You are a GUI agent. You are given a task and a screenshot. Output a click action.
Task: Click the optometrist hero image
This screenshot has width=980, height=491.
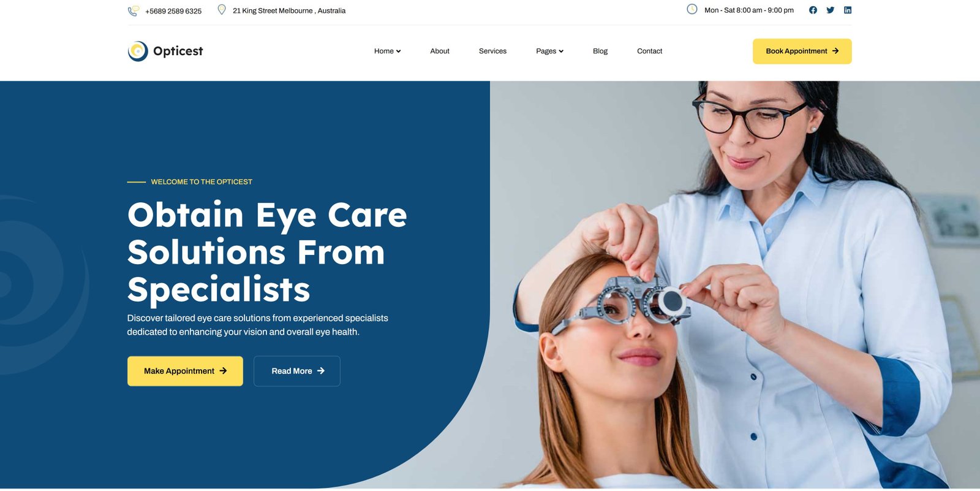coord(735,284)
